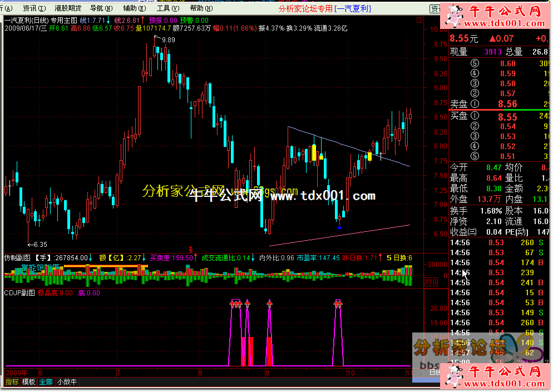This screenshot has height=392, width=553.
Task: Click small red square icon atop main chart
Action: point(419,20)
